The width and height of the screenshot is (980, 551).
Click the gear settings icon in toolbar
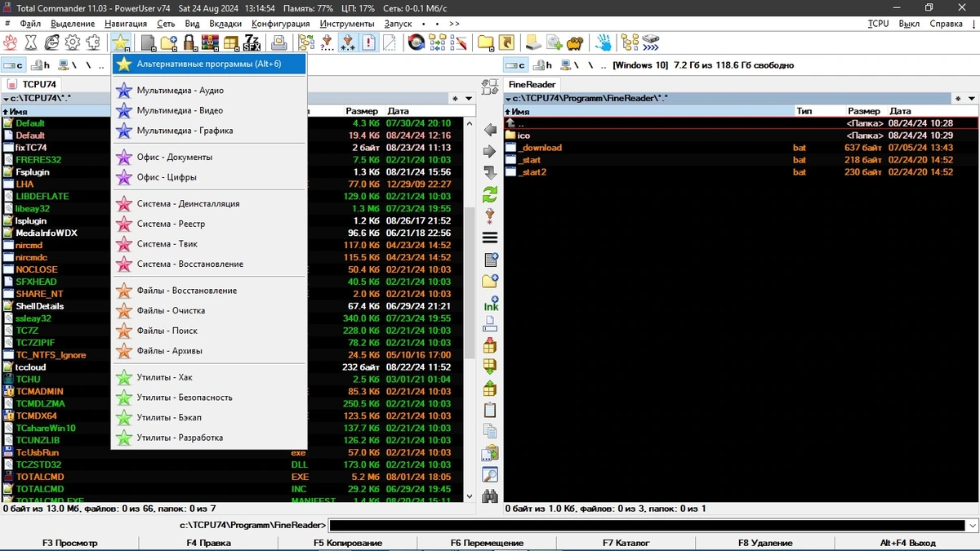(x=73, y=42)
